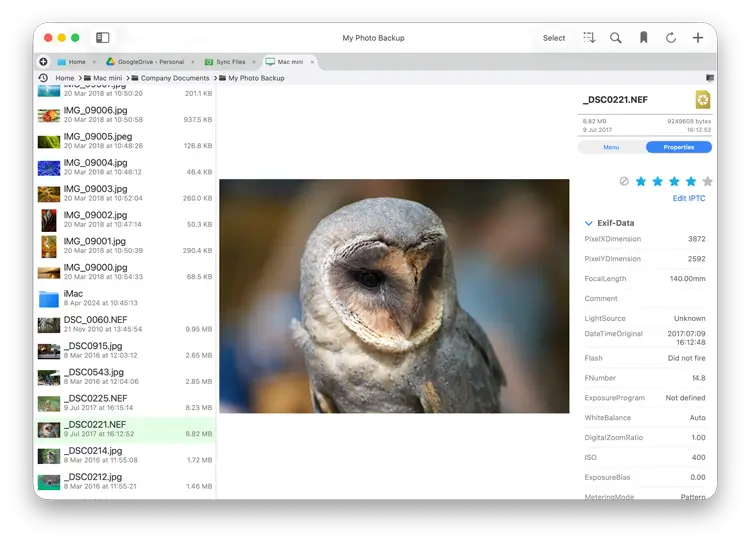This screenshot has width=750, height=543.
Task: Open Company Documents in the breadcrumb path
Action: coord(175,78)
